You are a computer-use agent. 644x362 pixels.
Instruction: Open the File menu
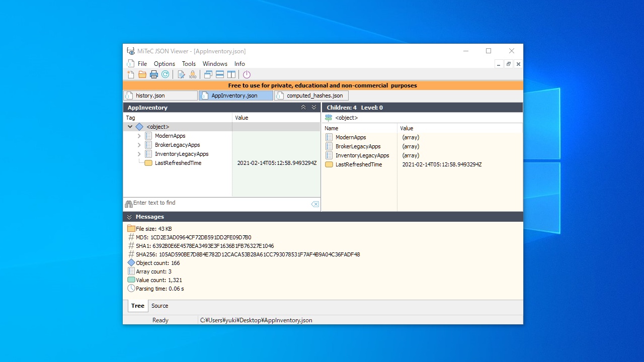tap(142, 64)
